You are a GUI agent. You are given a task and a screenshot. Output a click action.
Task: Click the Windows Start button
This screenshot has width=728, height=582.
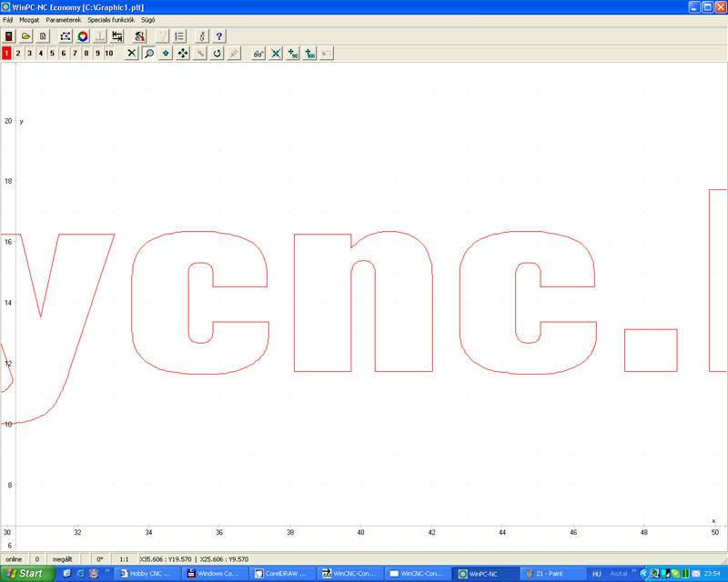click(26, 574)
